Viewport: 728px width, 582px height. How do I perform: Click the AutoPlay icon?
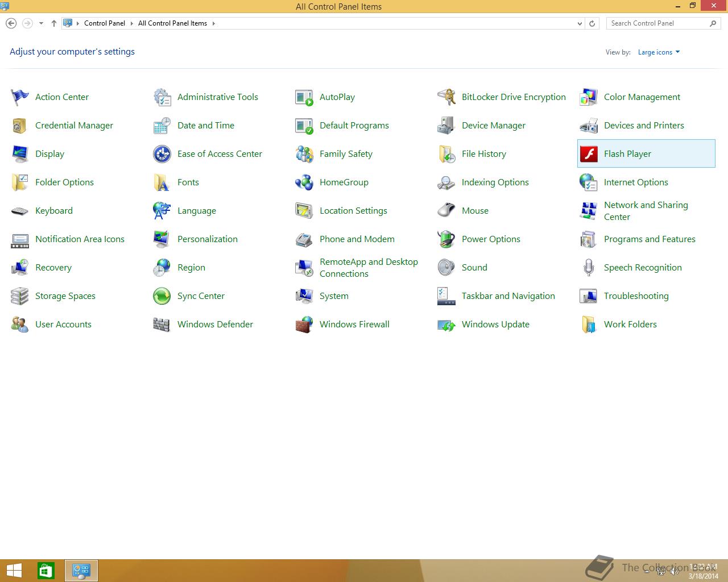pos(304,97)
